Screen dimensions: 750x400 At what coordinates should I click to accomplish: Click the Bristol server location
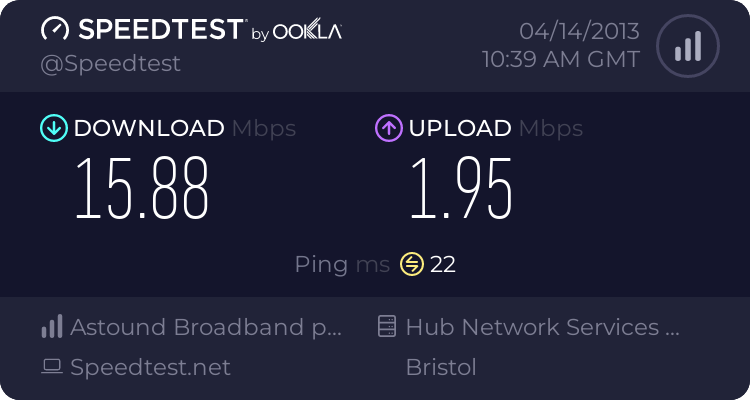441,368
